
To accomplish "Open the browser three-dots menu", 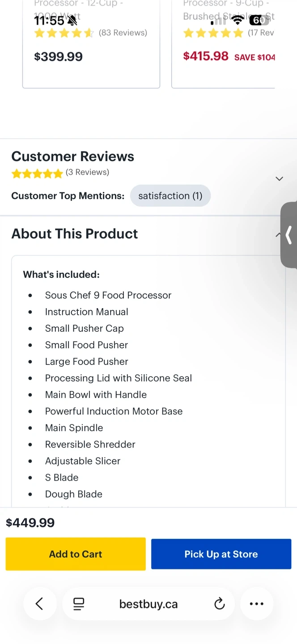I will point(256,604).
